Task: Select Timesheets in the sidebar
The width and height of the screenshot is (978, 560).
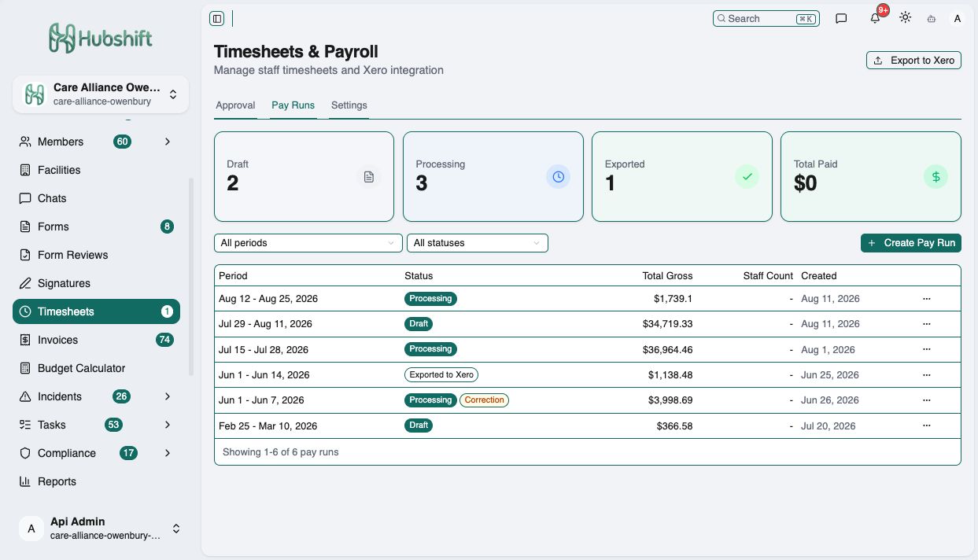Action: coord(96,311)
